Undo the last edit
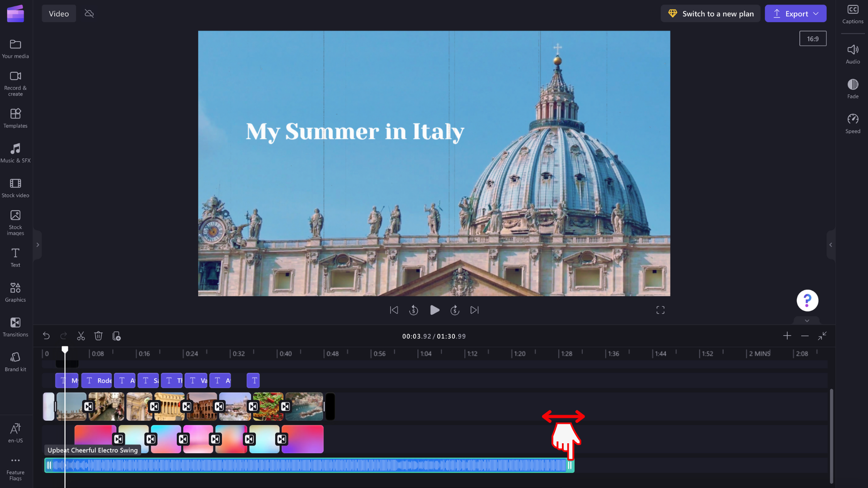868x488 pixels. click(46, 336)
